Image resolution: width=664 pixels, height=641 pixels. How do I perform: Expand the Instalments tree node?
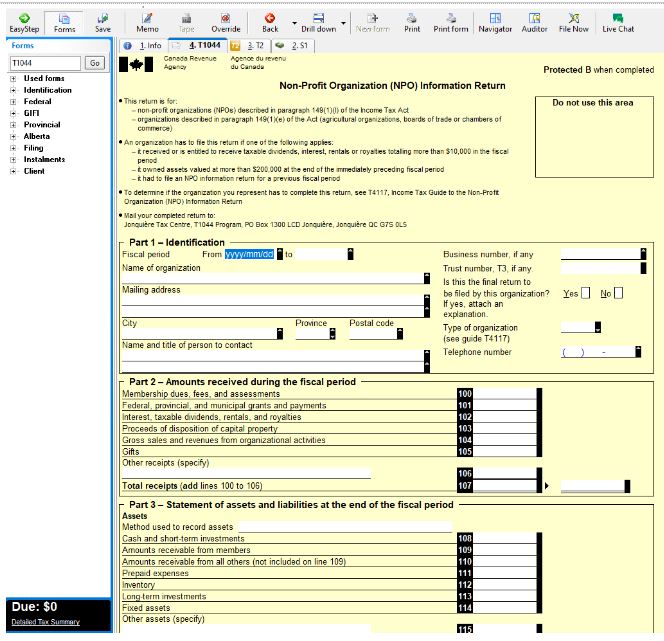(13, 160)
